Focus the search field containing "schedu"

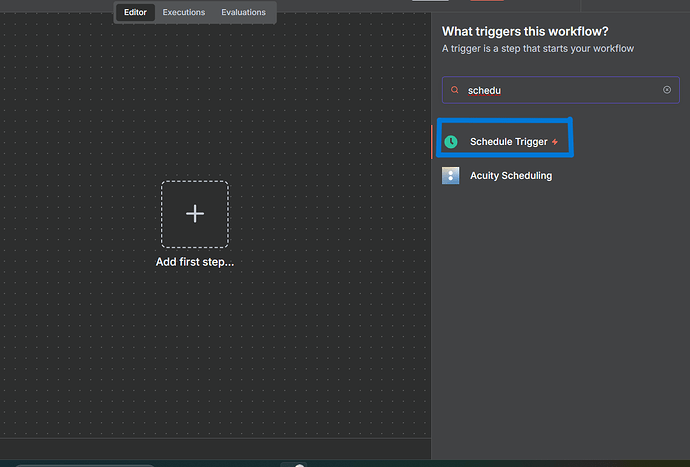pos(560,90)
